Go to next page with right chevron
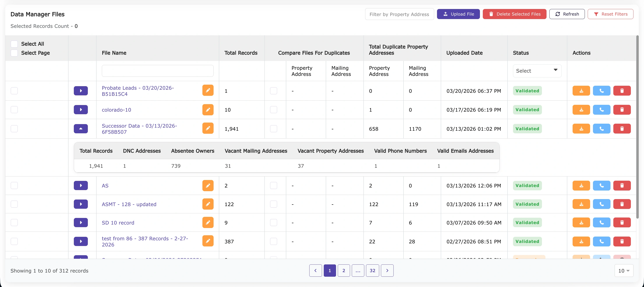This screenshot has width=644, height=287. 387,271
